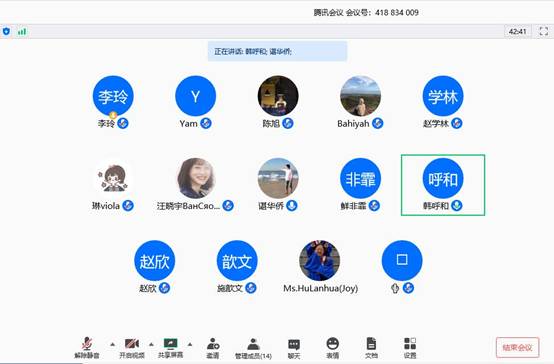This screenshot has width=554, height=364.
Task: Toggle full screen icon at top right
Action: click(544, 31)
